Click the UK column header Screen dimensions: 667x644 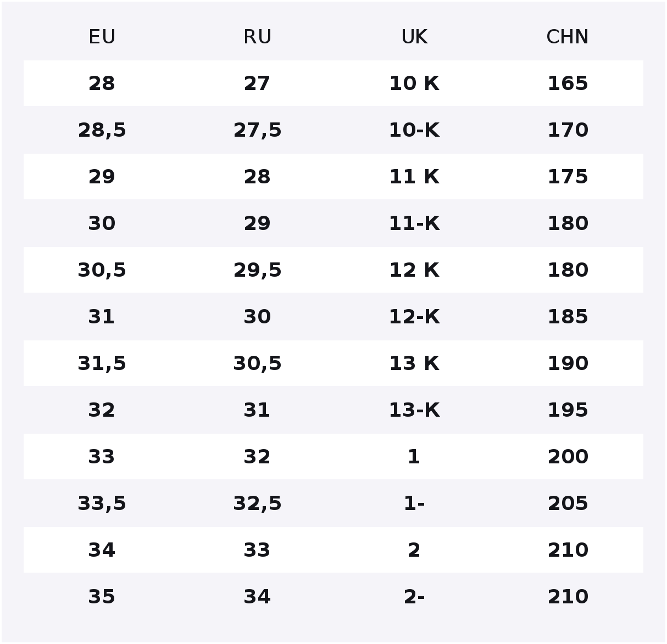tap(414, 37)
